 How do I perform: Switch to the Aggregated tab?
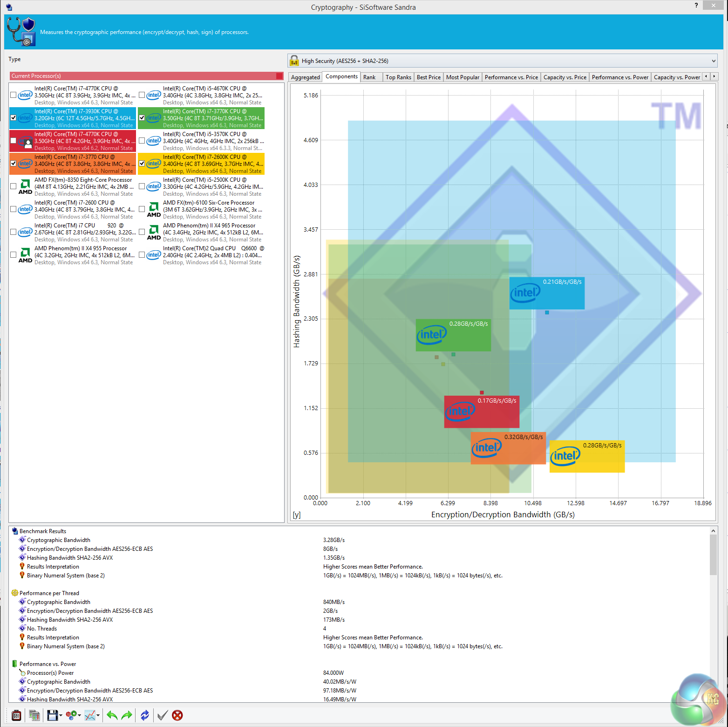306,77
